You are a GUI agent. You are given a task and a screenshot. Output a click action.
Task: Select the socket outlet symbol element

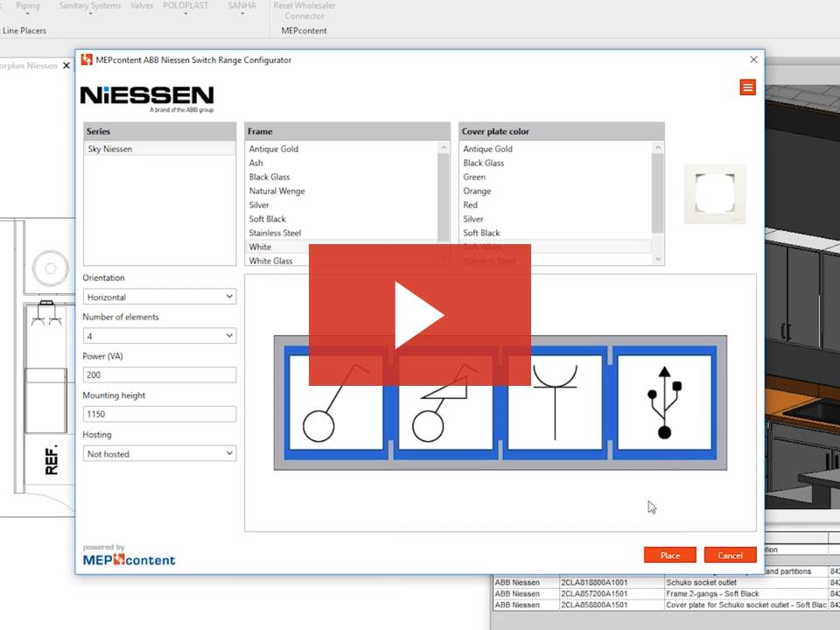[x=555, y=402]
